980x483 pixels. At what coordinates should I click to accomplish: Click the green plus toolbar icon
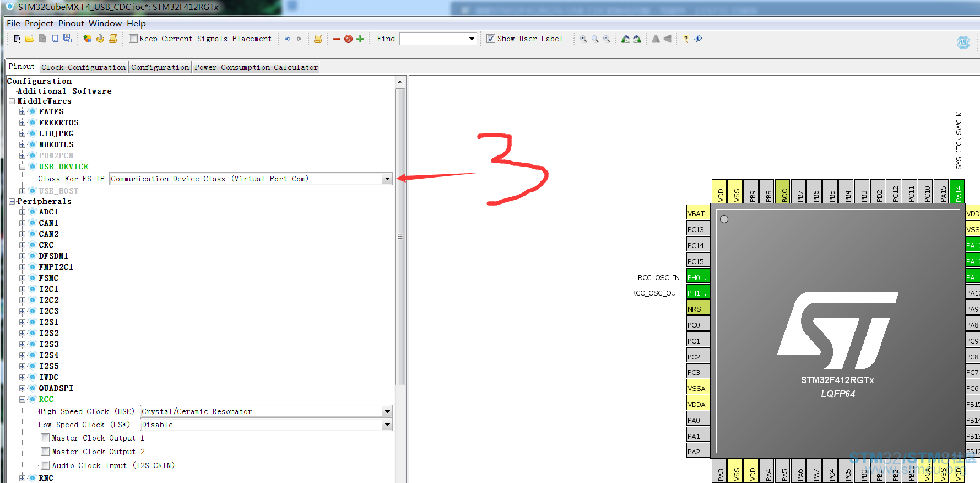tap(360, 39)
